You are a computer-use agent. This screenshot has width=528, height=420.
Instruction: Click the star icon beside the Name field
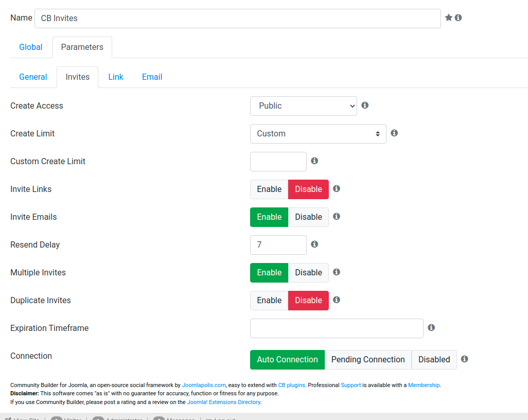click(449, 17)
